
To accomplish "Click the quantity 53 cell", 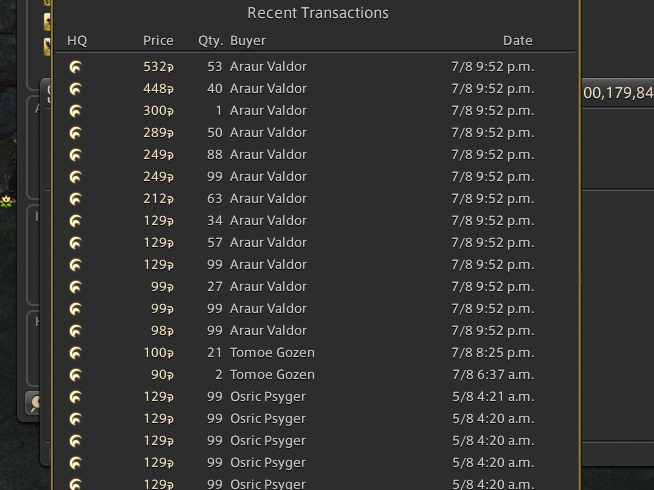I will click(x=215, y=67).
